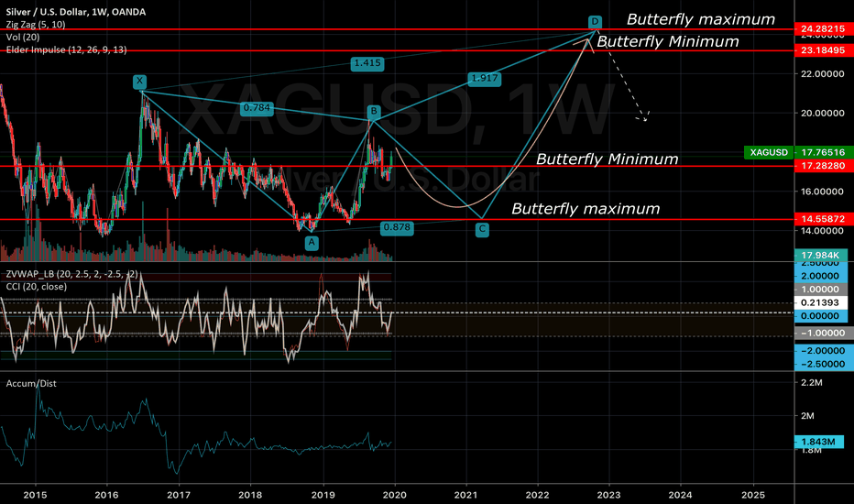
Task: Click the 17.76516 current price tag
Action: [x=824, y=152]
